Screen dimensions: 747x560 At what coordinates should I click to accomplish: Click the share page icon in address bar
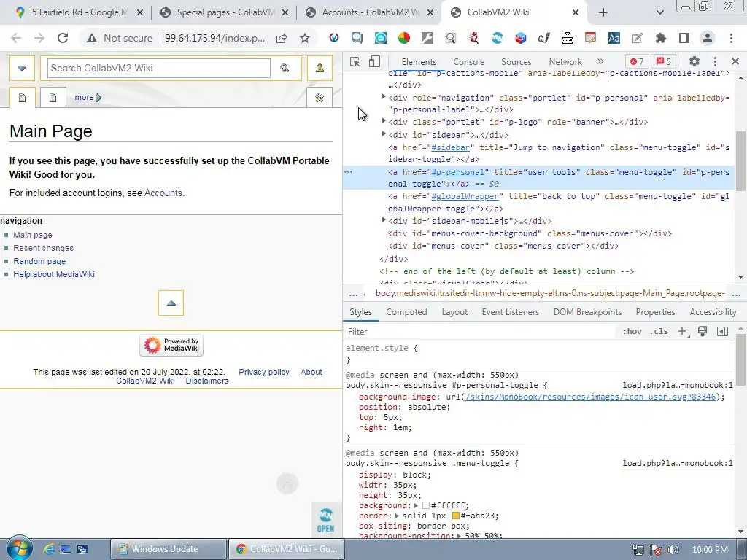[x=282, y=38]
